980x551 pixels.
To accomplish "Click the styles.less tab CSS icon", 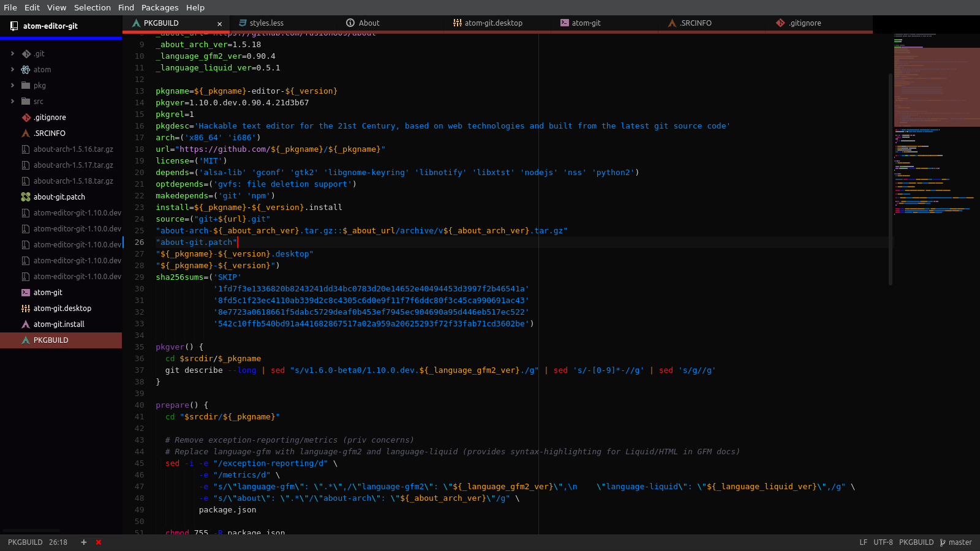I will click(x=243, y=23).
